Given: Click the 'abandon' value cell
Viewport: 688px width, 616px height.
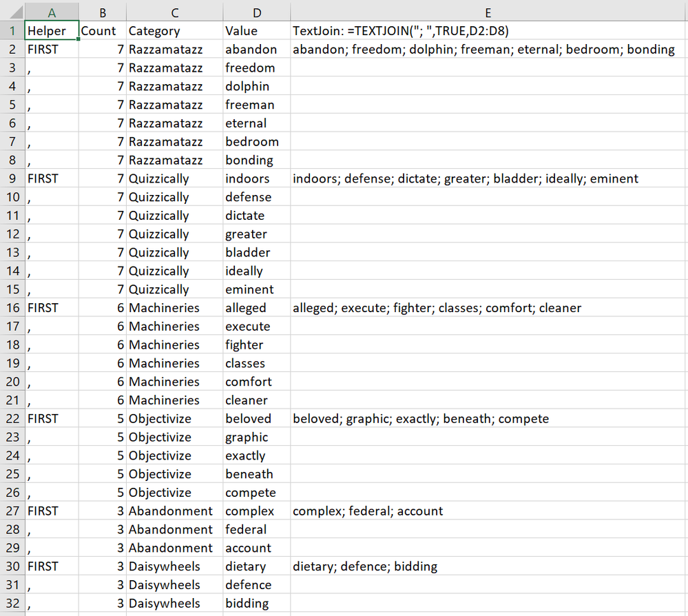Looking at the screenshot, I should pyautogui.click(x=257, y=49).
